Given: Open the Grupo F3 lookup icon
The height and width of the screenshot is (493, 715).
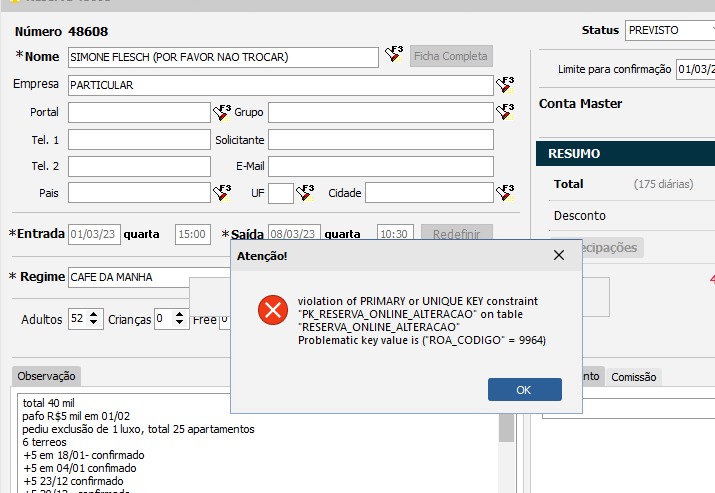Looking at the screenshot, I should pyautogui.click(x=505, y=112).
